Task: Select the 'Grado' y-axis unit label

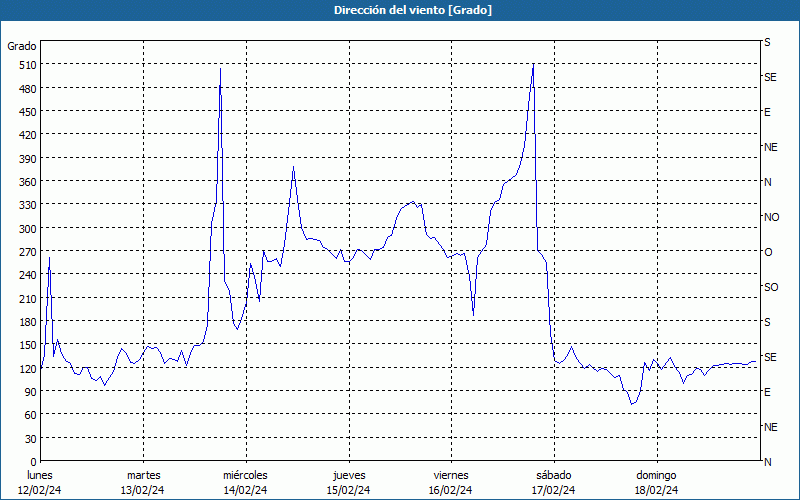Action: click(22, 46)
